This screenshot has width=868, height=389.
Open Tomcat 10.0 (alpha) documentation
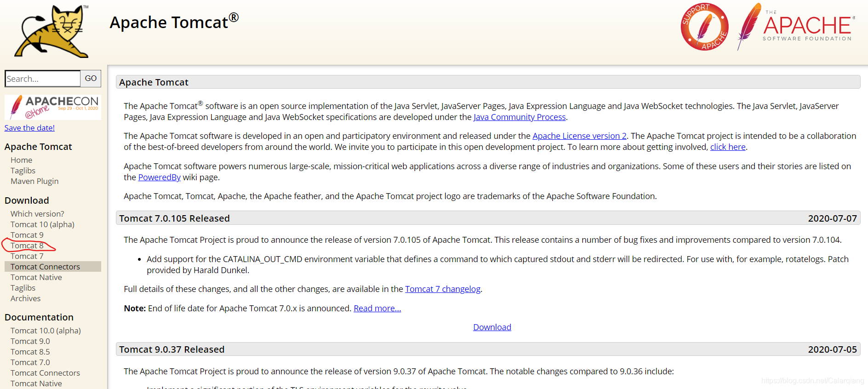46,331
